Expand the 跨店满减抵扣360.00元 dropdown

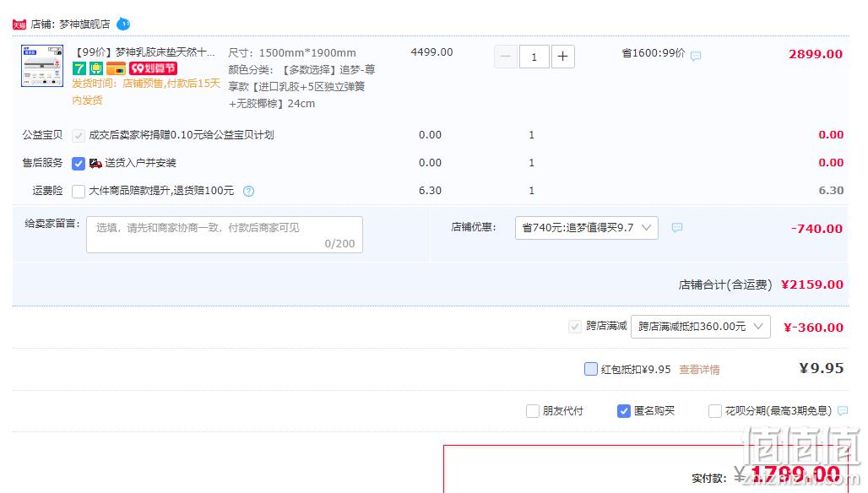(701, 327)
